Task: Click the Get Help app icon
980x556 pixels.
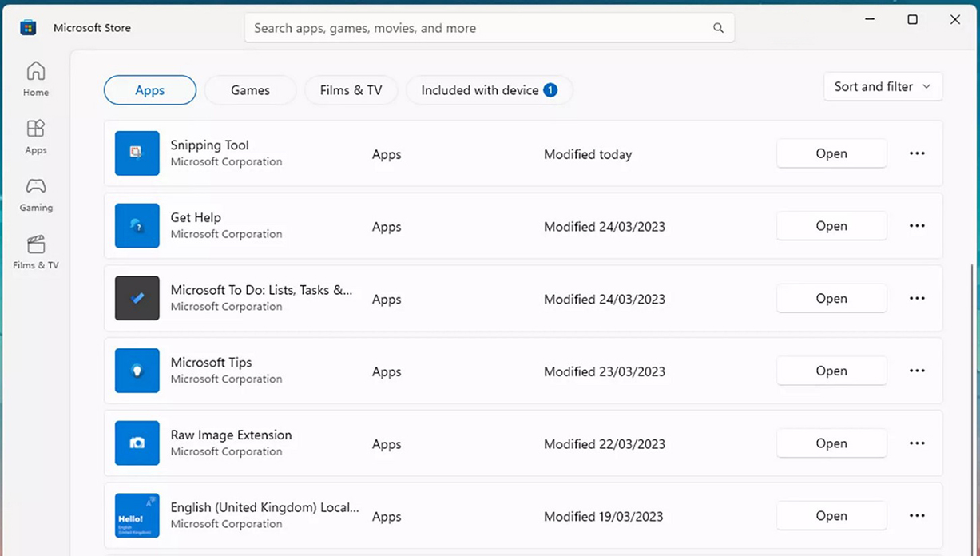Action: tap(137, 226)
